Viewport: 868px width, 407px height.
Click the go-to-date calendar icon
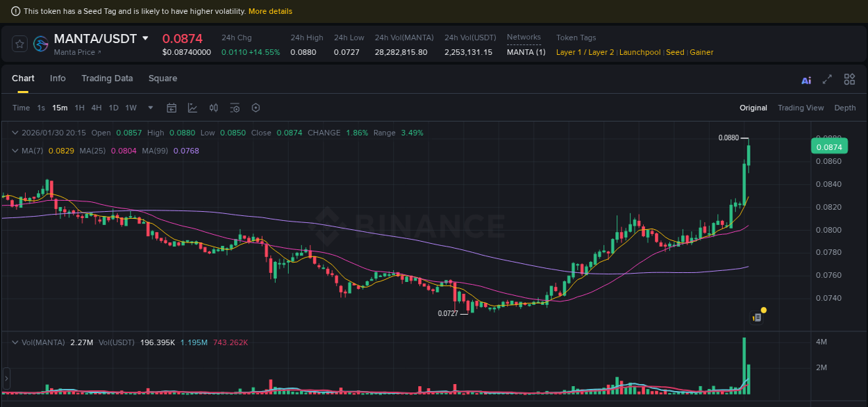tap(172, 108)
